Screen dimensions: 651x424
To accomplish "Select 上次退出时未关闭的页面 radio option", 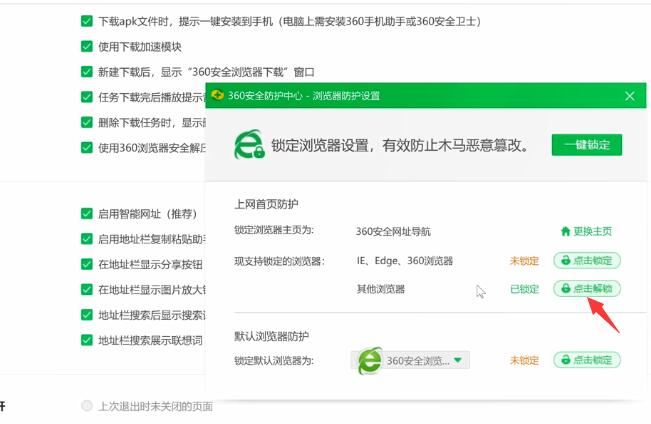I will [86, 405].
